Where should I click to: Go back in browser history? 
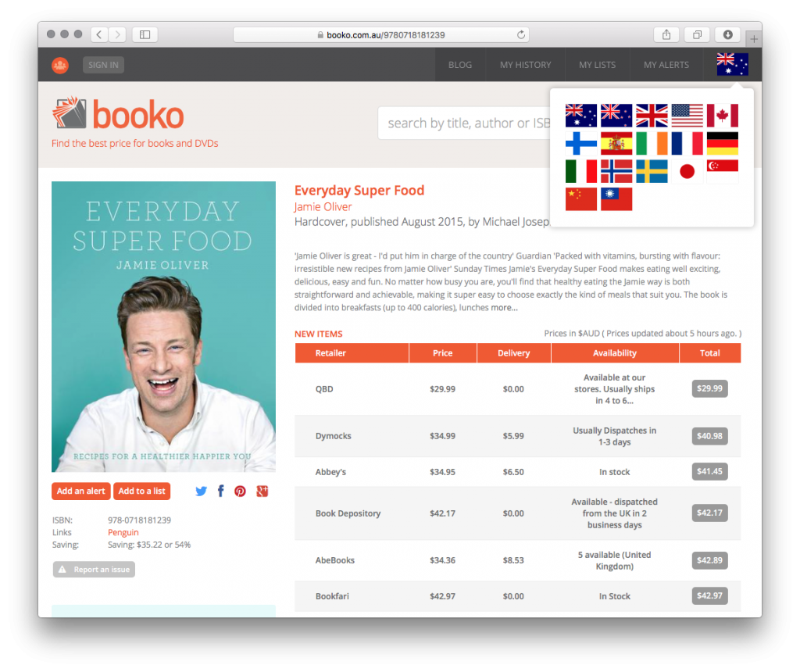click(99, 34)
